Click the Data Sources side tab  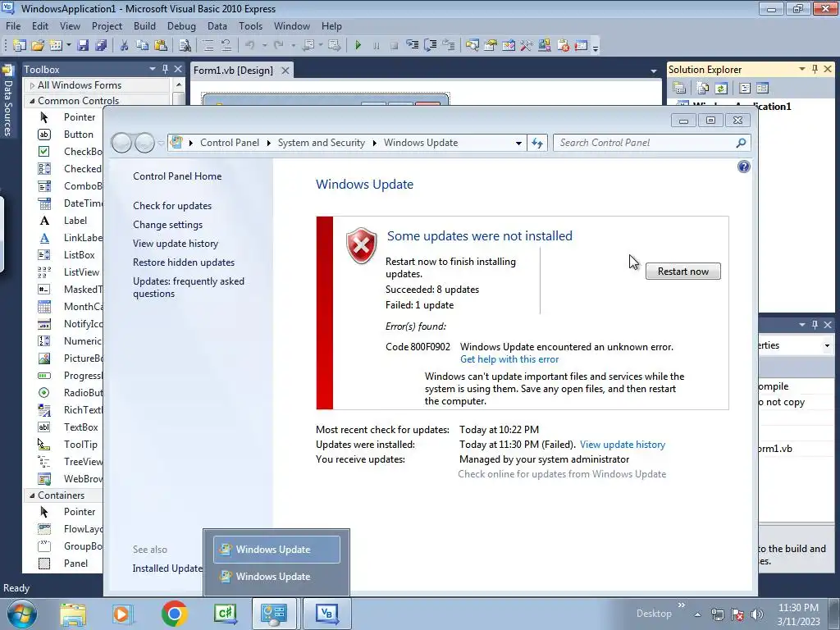click(x=7, y=101)
